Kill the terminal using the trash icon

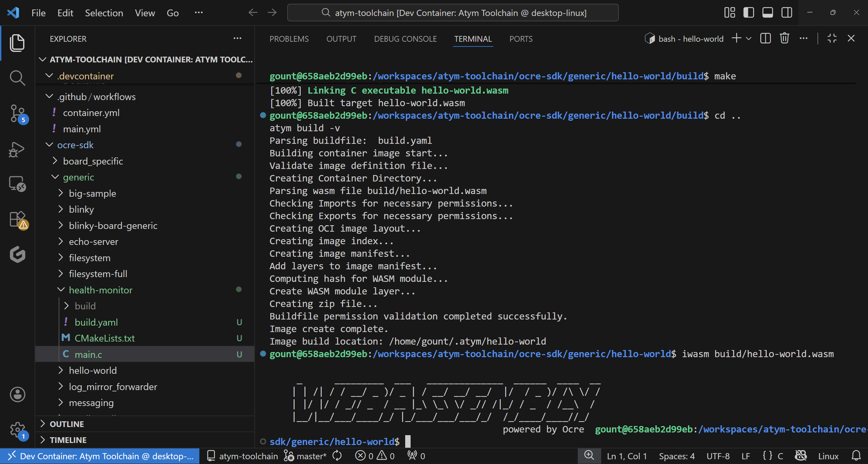pos(784,38)
